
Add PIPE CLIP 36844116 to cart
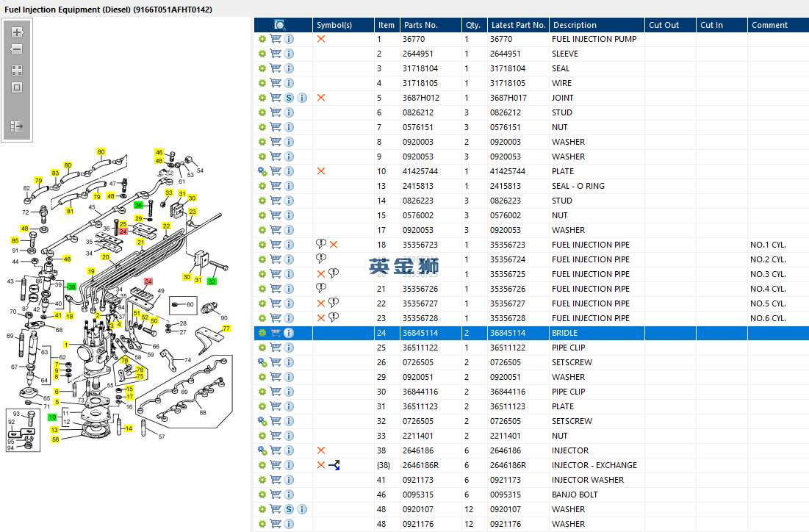276,392
